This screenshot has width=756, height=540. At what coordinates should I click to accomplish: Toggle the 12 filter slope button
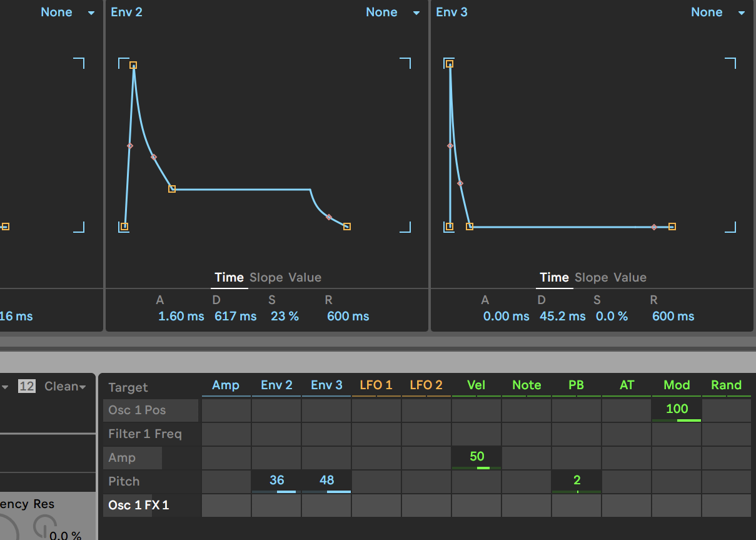[26, 387]
